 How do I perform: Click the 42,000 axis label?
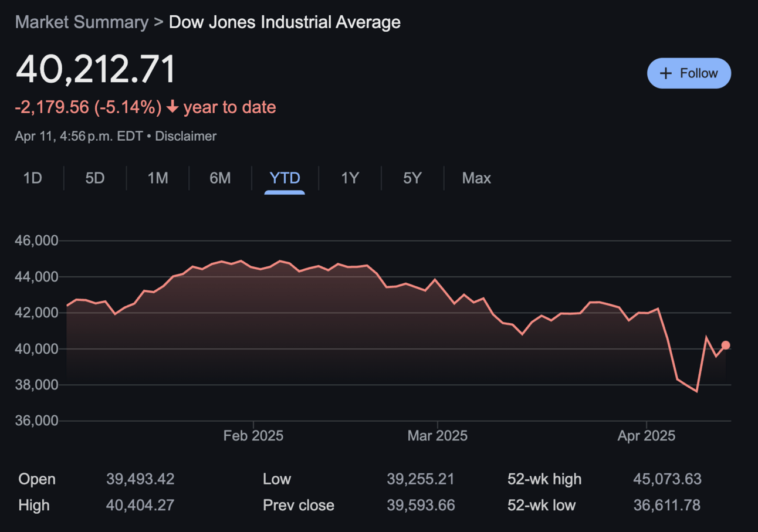click(x=37, y=313)
